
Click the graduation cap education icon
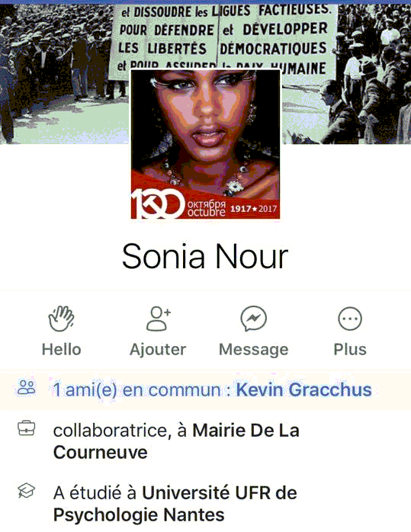26,491
